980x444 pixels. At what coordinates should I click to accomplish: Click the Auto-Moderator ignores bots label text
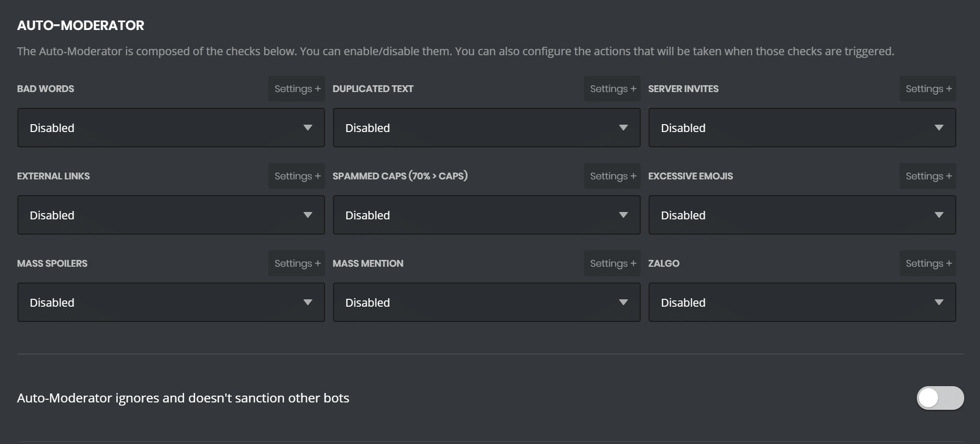pos(183,398)
